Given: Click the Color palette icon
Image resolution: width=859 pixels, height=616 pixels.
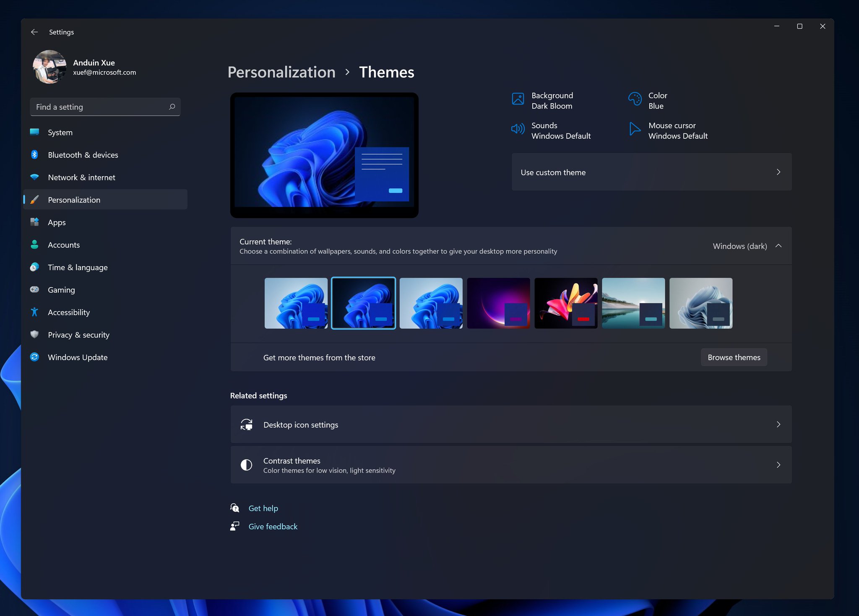Looking at the screenshot, I should coord(635,99).
